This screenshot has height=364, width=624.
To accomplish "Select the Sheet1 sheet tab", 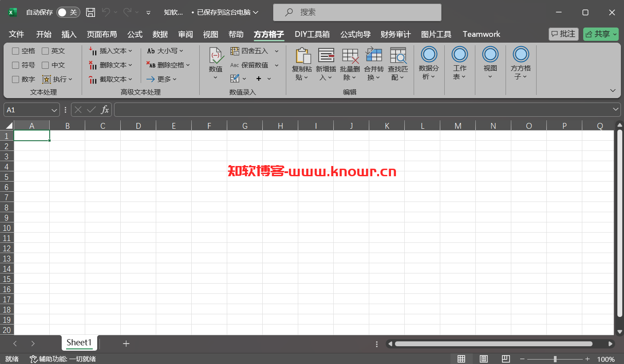I will pos(79,343).
